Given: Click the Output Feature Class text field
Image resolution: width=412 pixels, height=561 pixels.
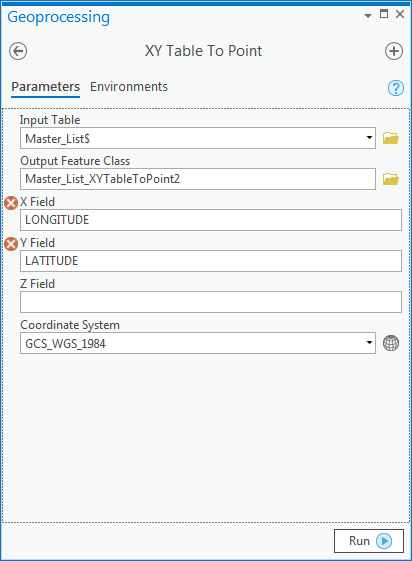Looking at the screenshot, I should click(x=198, y=179).
